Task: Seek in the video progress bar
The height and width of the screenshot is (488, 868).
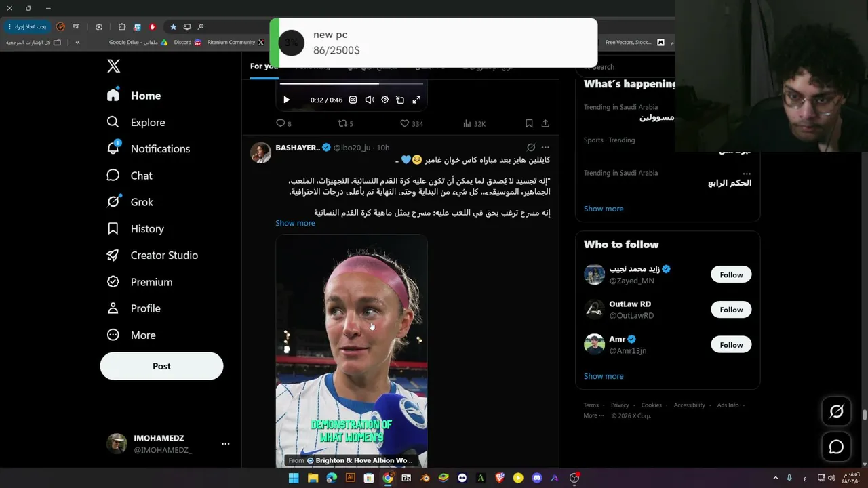Action: tap(351, 84)
